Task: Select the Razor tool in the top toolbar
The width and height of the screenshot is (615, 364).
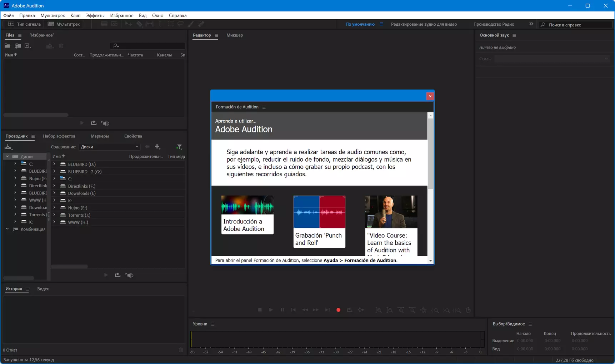Action: [x=139, y=24]
